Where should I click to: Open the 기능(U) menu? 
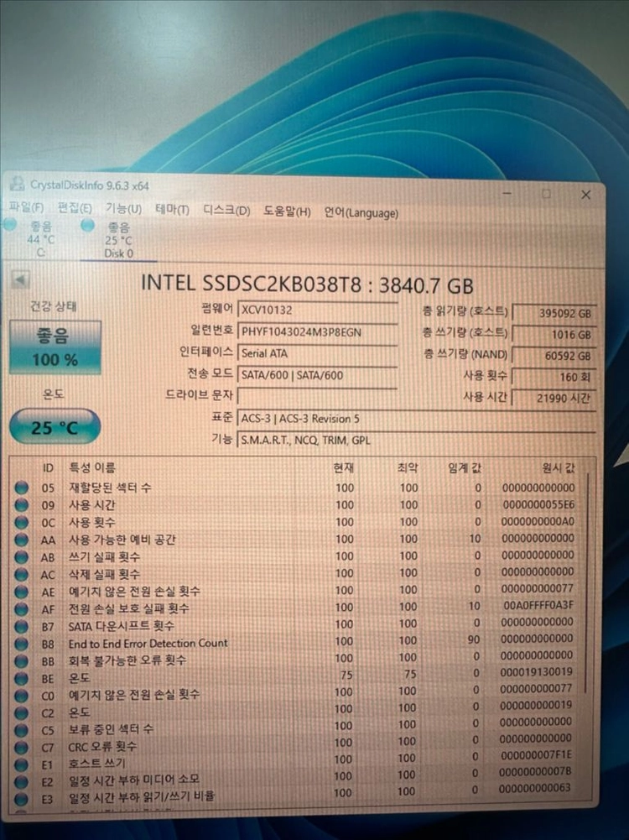[123, 208]
